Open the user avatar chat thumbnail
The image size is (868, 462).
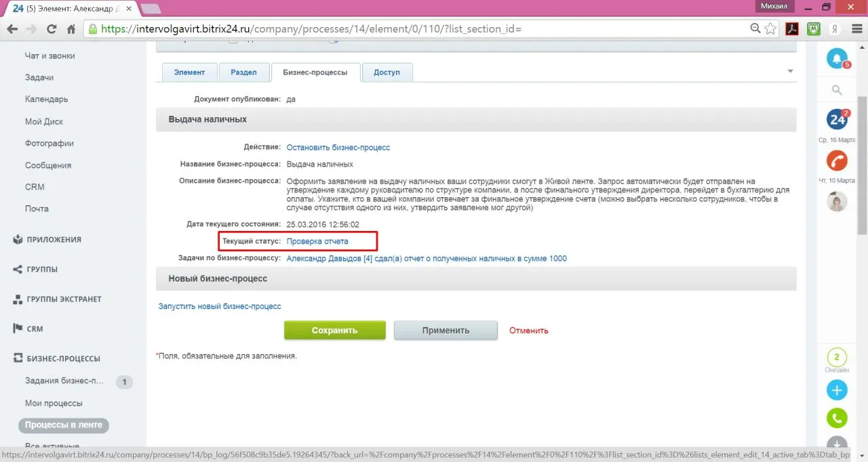[837, 202]
